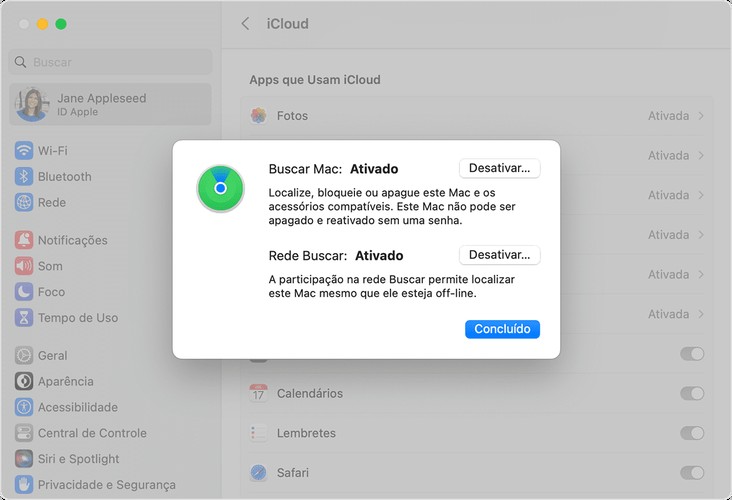Image resolution: width=732 pixels, height=500 pixels.
Task: Click the Som speaker icon
Action: 24,266
